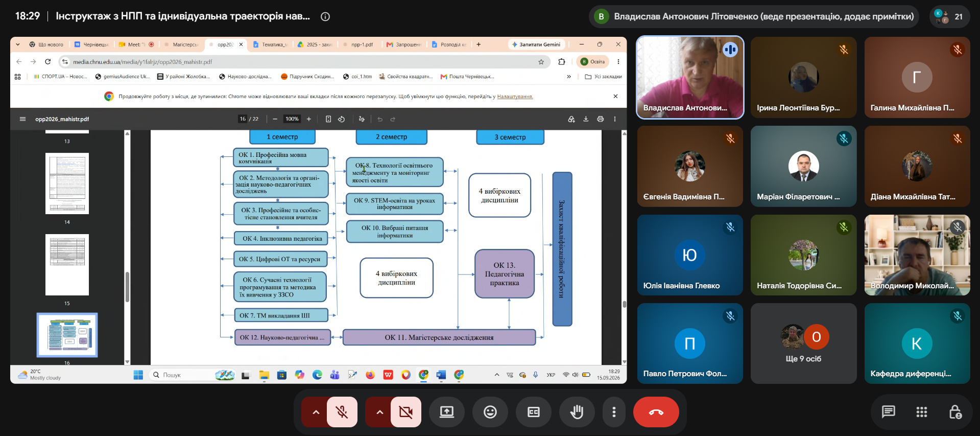Viewport: 980px width, 436px height.
Task: Open host controls lock icon
Action: click(955, 412)
